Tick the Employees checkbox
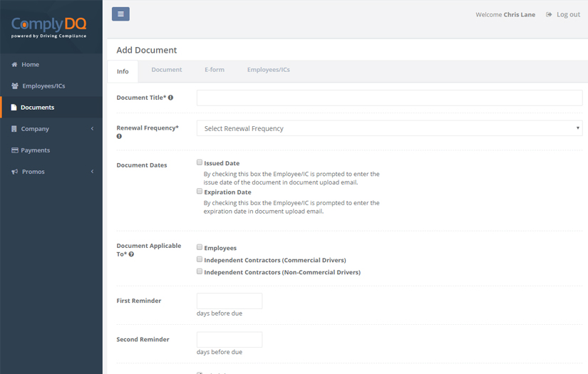Screen dimensions: 588x374 pos(200,247)
